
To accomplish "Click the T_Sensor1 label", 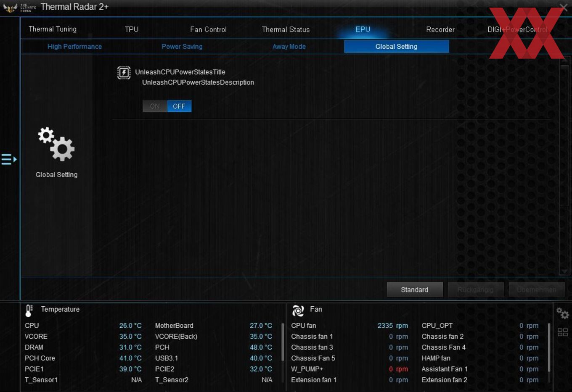I will pos(41,380).
